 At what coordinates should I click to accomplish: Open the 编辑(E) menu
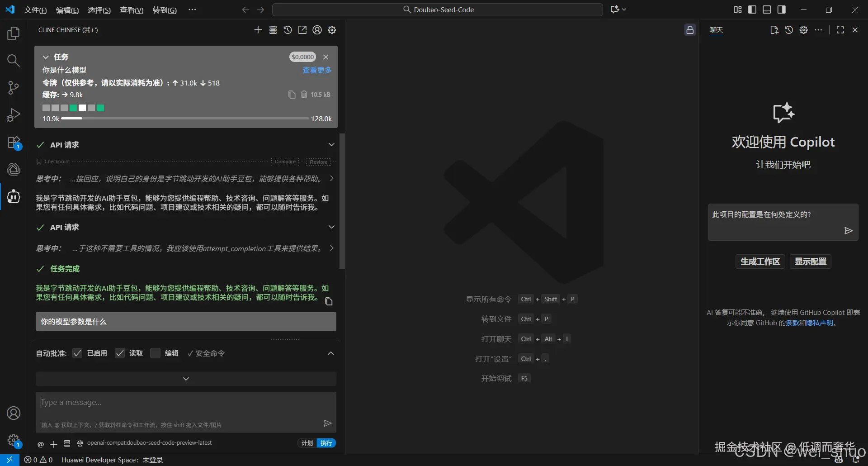click(x=67, y=10)
